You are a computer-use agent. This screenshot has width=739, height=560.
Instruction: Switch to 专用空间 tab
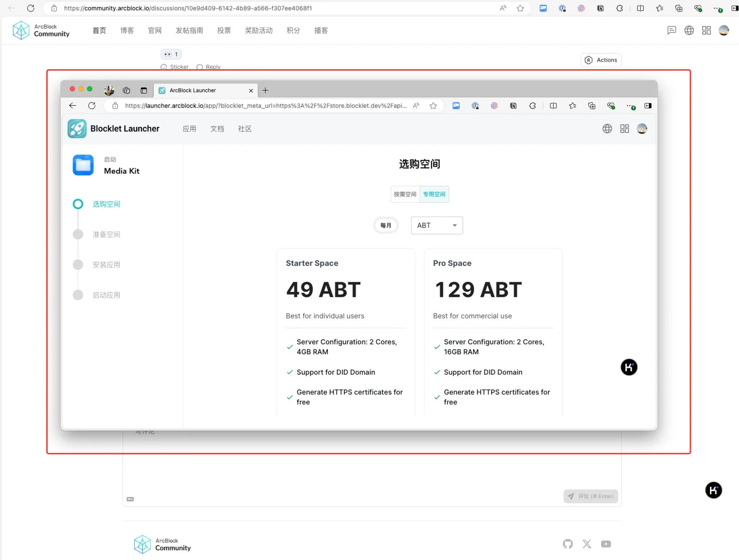(434, 194)
